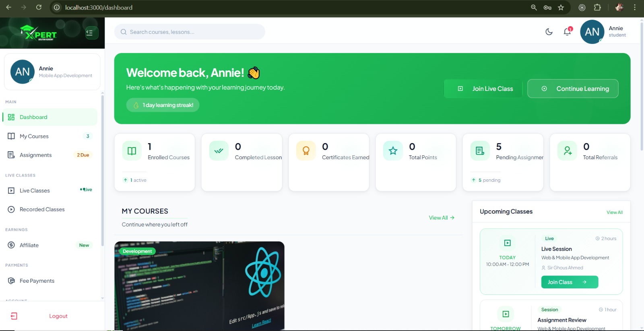
Task: Click the 2 hours duration label
Action: (606, 238)
